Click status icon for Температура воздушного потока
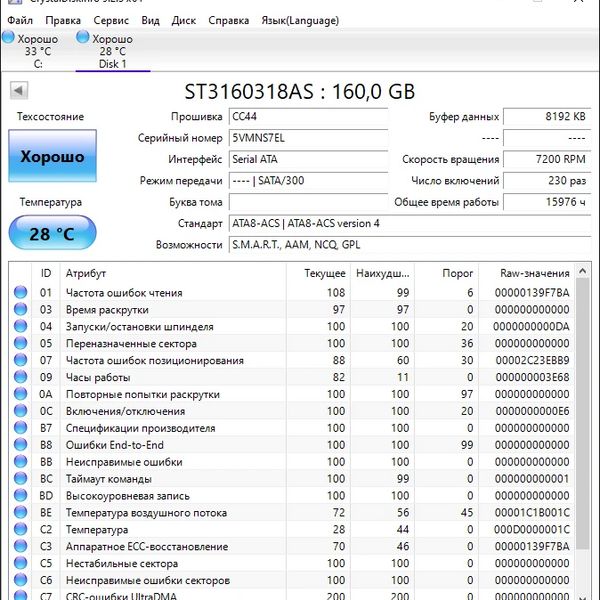 pos(20,512)
